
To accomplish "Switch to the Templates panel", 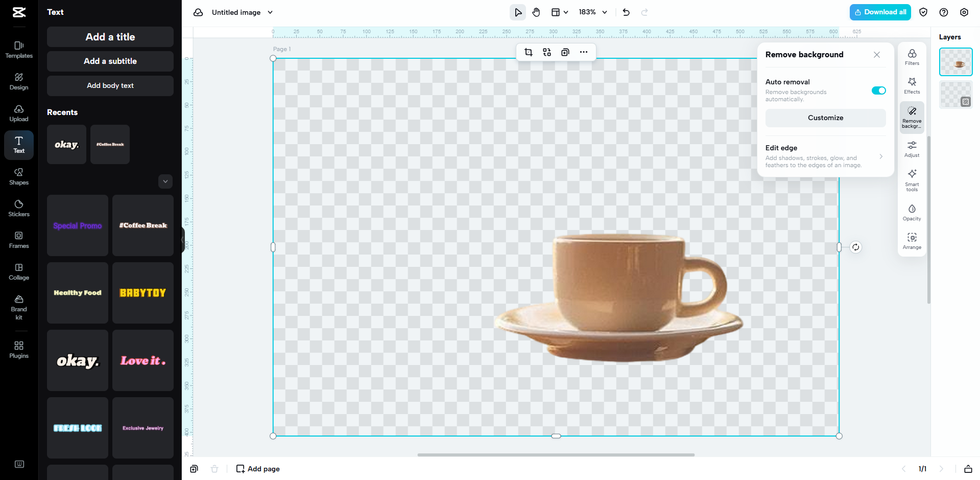I will pos(18,50).
